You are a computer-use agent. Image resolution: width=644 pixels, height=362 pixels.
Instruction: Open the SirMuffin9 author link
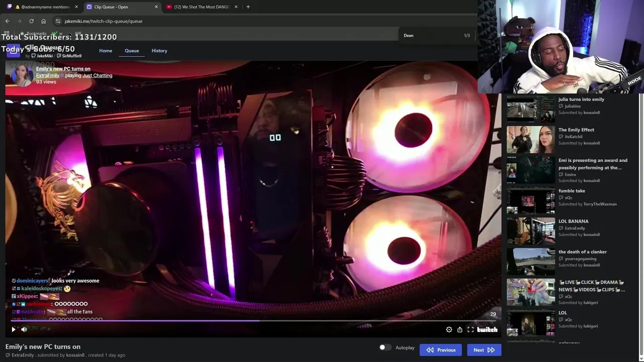(69, 56)
